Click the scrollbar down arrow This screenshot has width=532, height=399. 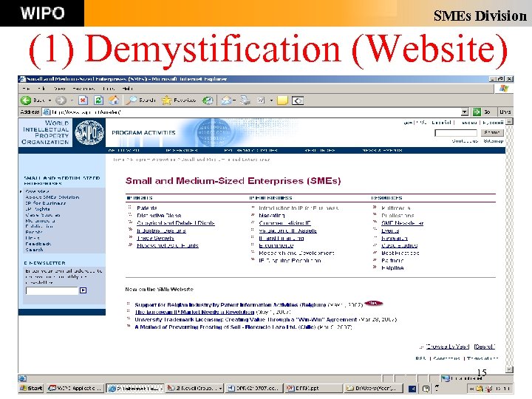(x=510, y=369)
